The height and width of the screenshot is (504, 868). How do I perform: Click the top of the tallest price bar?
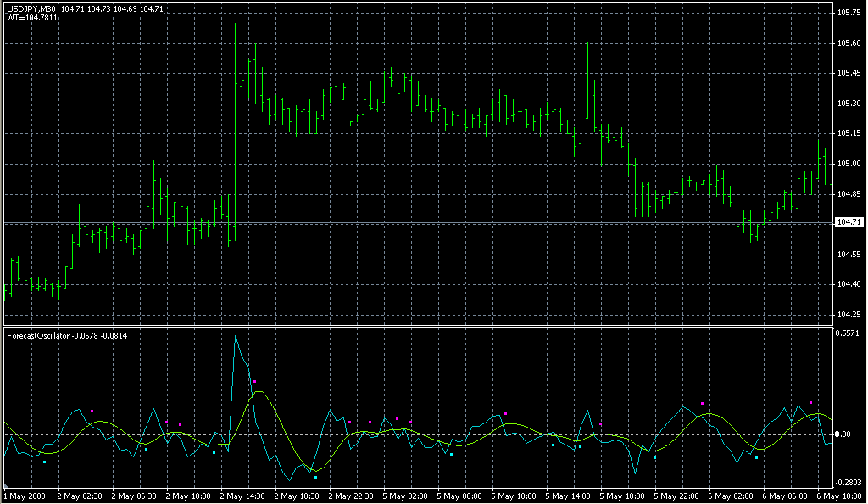click(236, 24)
